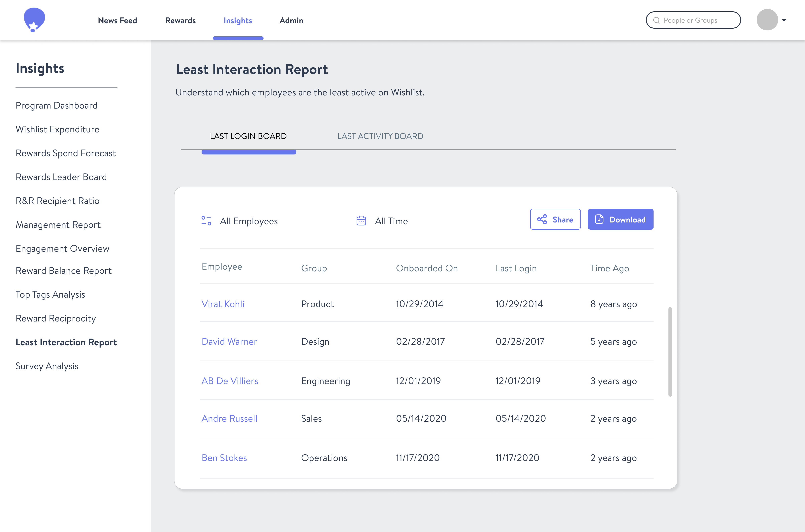
Task: Click the table vertical scrollbar
Action: tap(670, 351)
